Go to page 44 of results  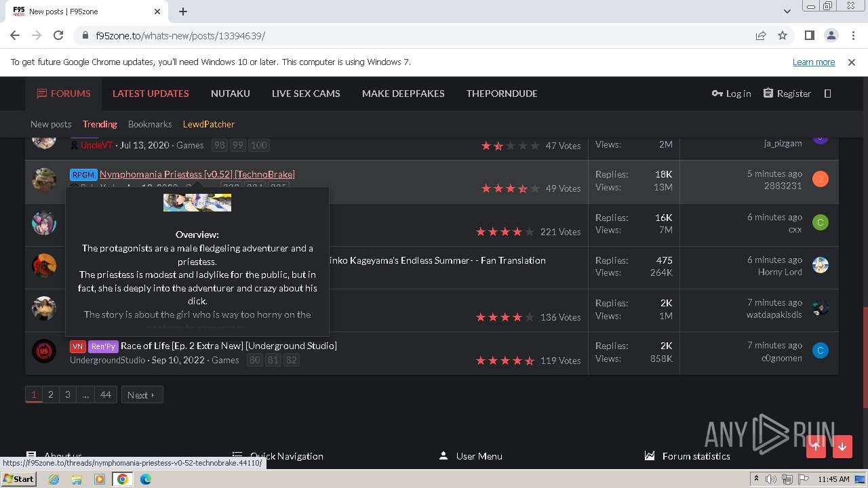(x=106, y=394)
